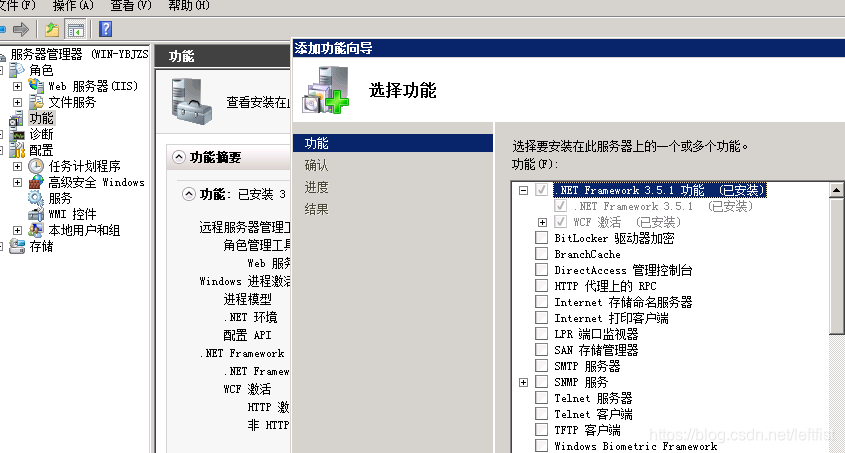
Task: Select the 服务 tree item
Action: pos(60,198)
